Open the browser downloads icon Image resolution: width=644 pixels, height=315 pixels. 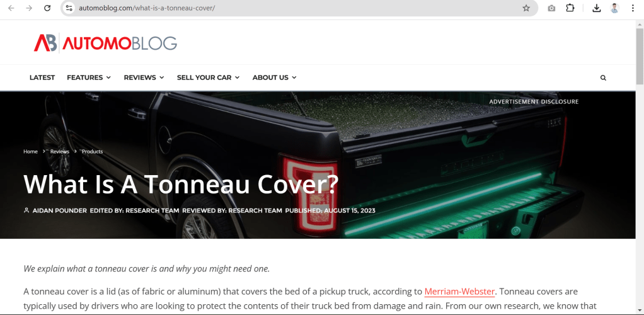[596, 8]
